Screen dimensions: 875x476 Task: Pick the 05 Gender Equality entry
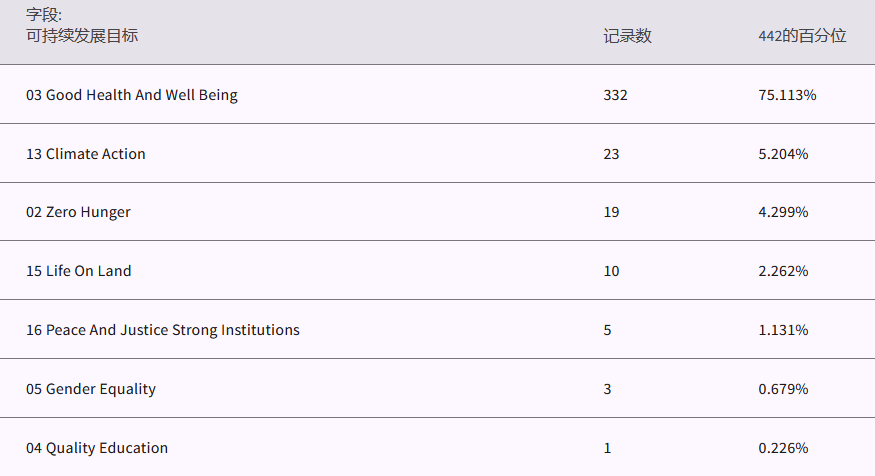(91, 389)
